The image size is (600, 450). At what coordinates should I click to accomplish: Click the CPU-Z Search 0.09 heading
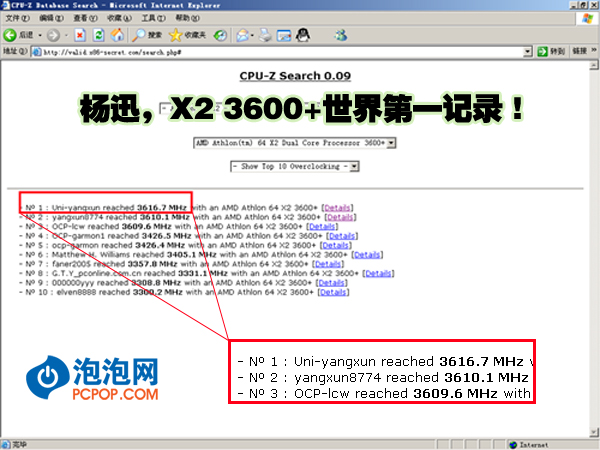click(x=295, y=76)
